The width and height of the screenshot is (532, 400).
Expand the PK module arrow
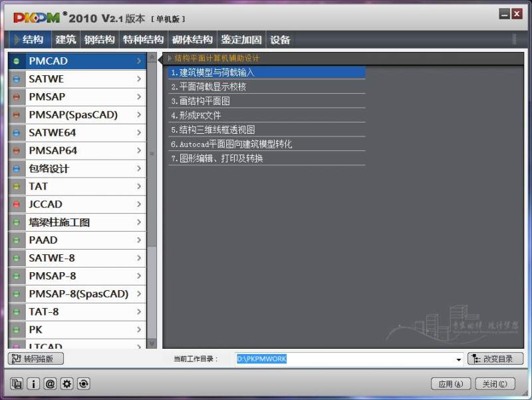point(139,329)
